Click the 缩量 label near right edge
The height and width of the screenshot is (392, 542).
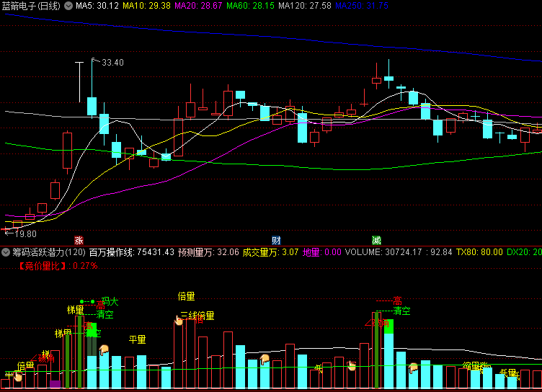(x=471, y=366)
